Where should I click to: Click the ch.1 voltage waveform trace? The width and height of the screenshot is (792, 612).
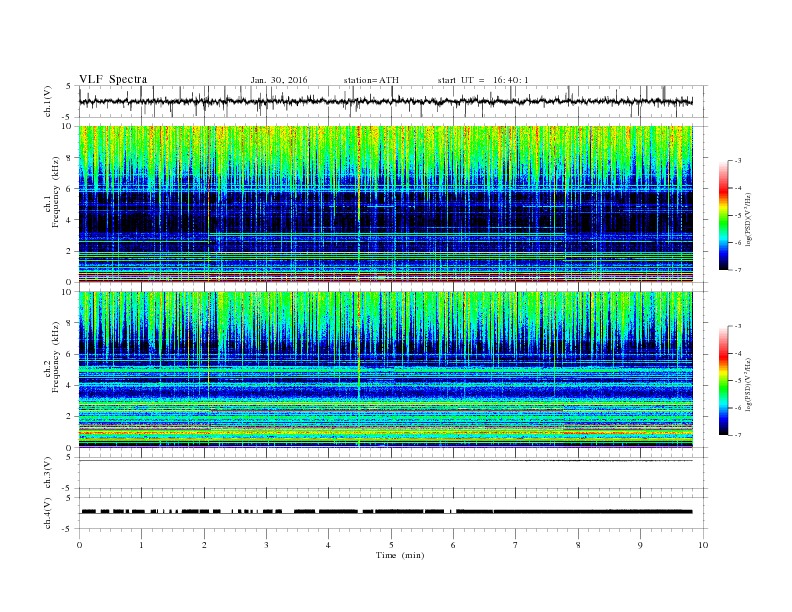(386, 101)
